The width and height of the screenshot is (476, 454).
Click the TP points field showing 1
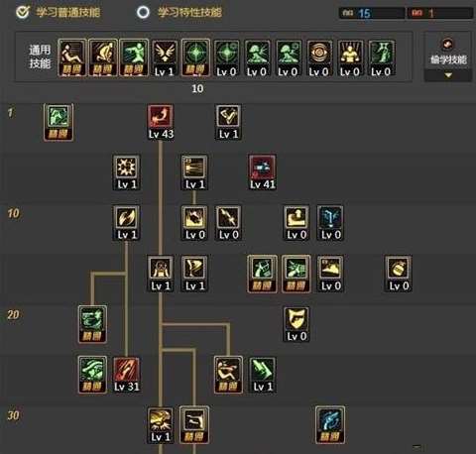click(440, 13)
